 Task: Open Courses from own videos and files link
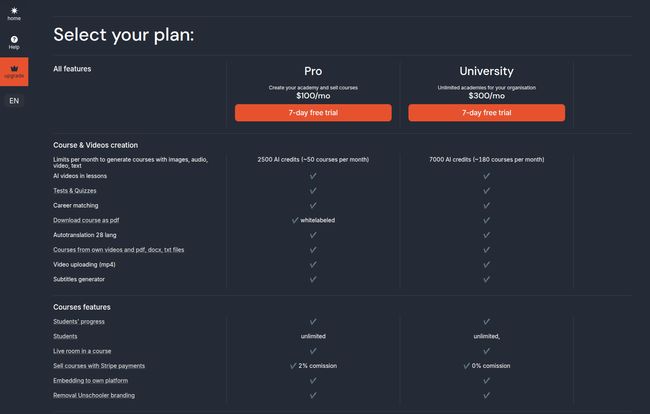(x=119, y=250)
